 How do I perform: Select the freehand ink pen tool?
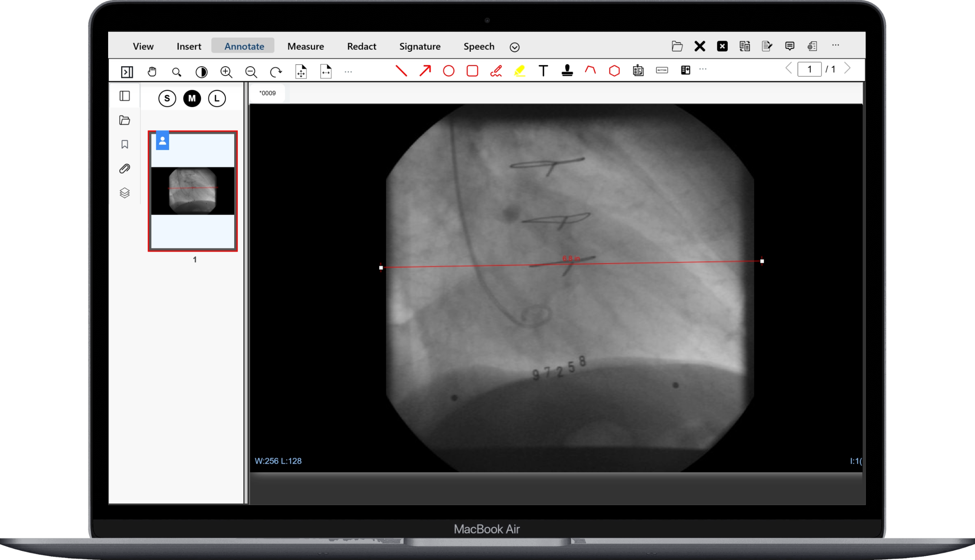click(496, 71)
